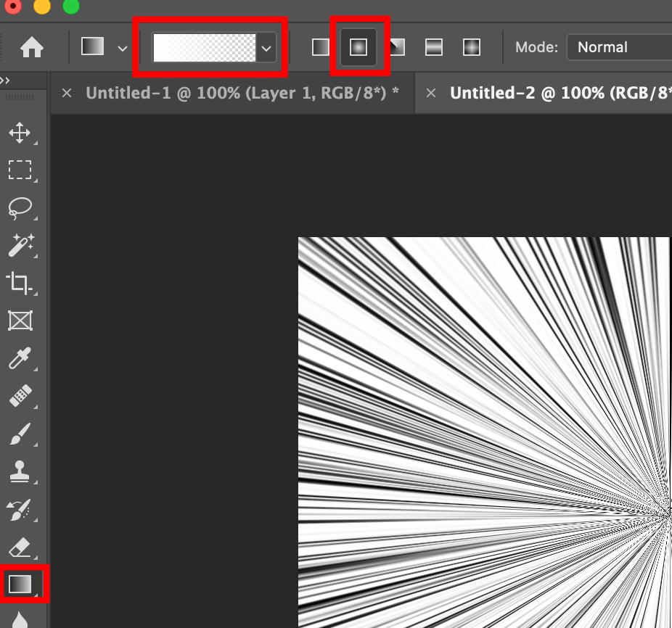Click the green fullscreen window button
Image resolution: width=672 pixels, height=628 pixels.
pos(71,6)
